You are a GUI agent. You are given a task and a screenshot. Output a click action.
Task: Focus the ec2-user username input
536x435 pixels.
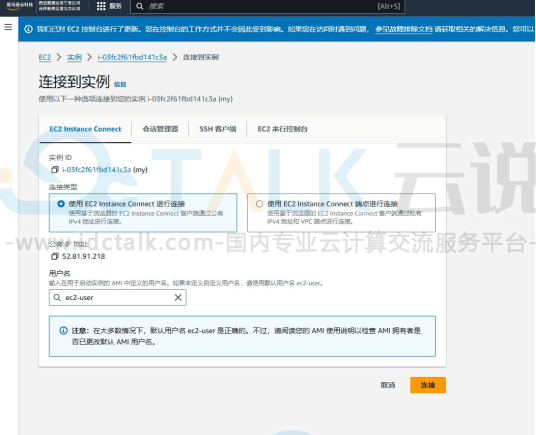(x=117, y=298)
